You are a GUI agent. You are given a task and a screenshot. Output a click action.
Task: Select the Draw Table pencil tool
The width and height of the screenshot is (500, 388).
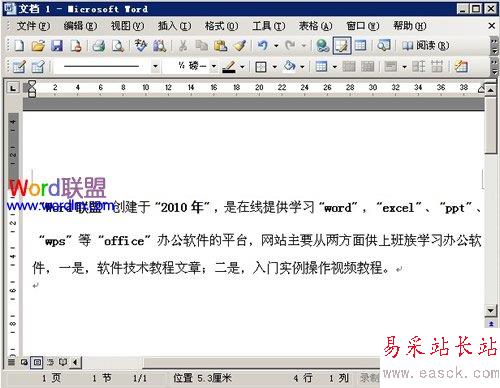(x=19, y=67)
